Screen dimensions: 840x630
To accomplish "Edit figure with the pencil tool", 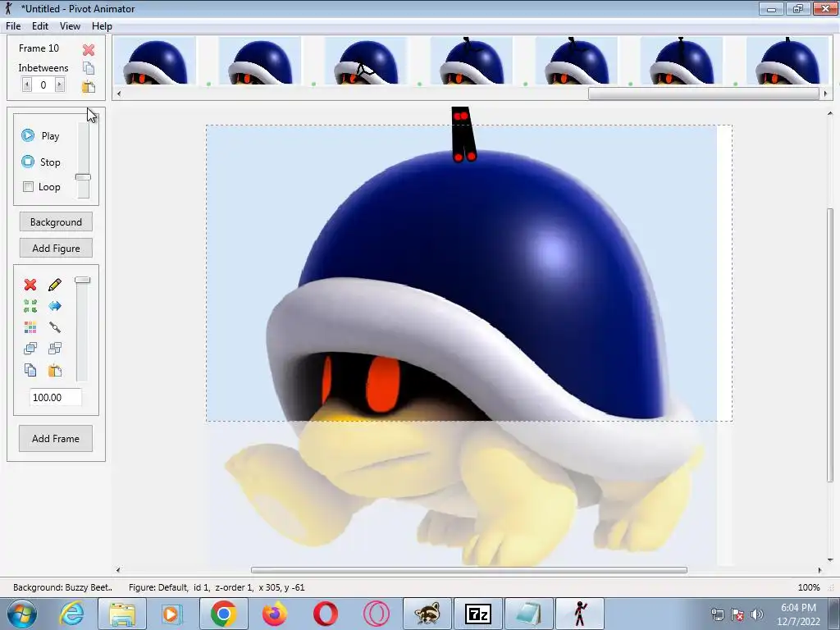I will point(55,285).
